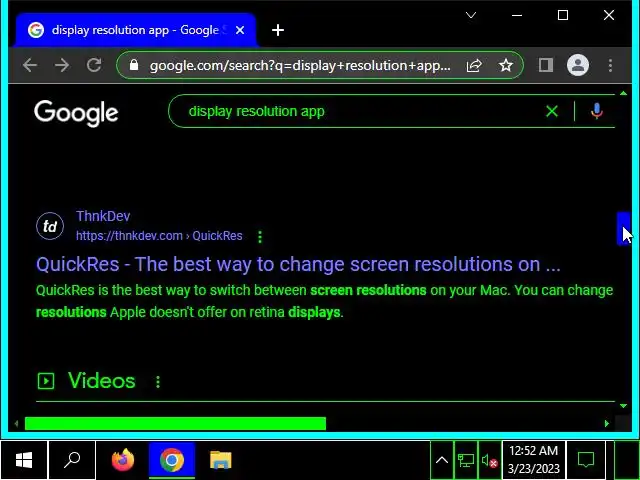The image size is (640, 480).
Task: Open the tab search chevron
Action: click(x=471, y=16)
